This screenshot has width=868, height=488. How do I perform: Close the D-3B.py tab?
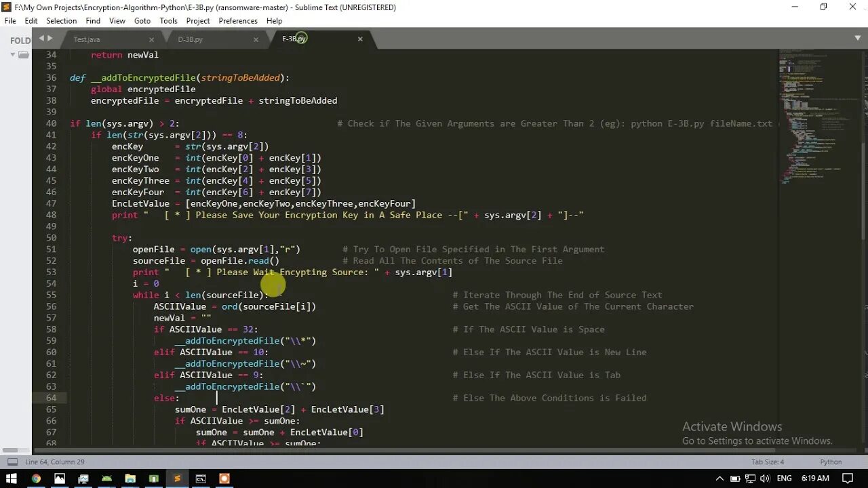click(256, 39)
